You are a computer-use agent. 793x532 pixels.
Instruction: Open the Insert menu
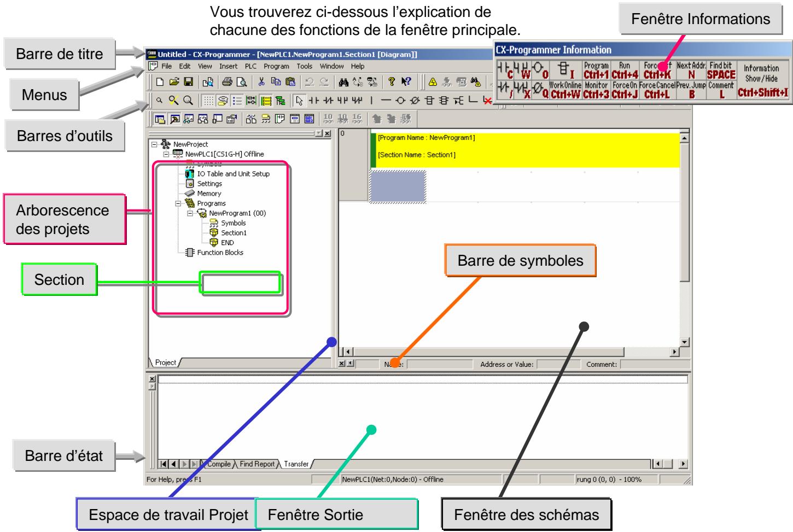pyautogui.click(x=229, y=66)
